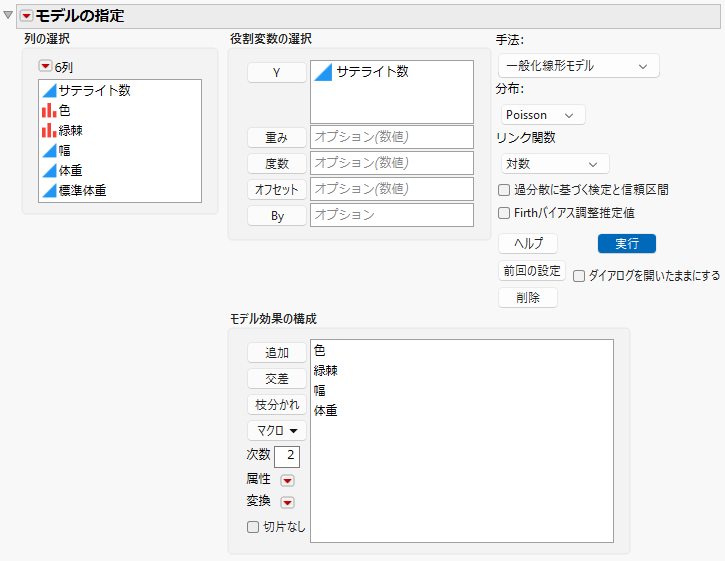Click the continuous icon beside 体重 in the column list
Screen dimensions: 725x561
pyautogui.click(x=49, y=170)
